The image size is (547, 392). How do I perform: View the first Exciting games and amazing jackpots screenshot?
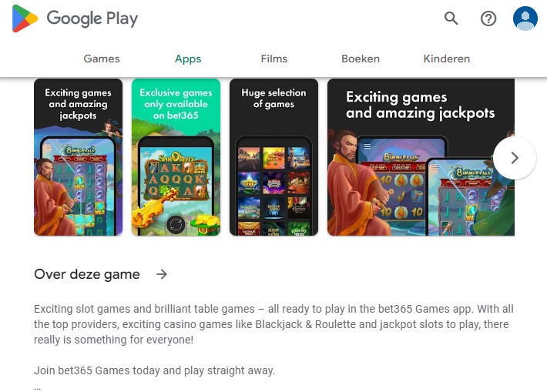tap(78, 157)
